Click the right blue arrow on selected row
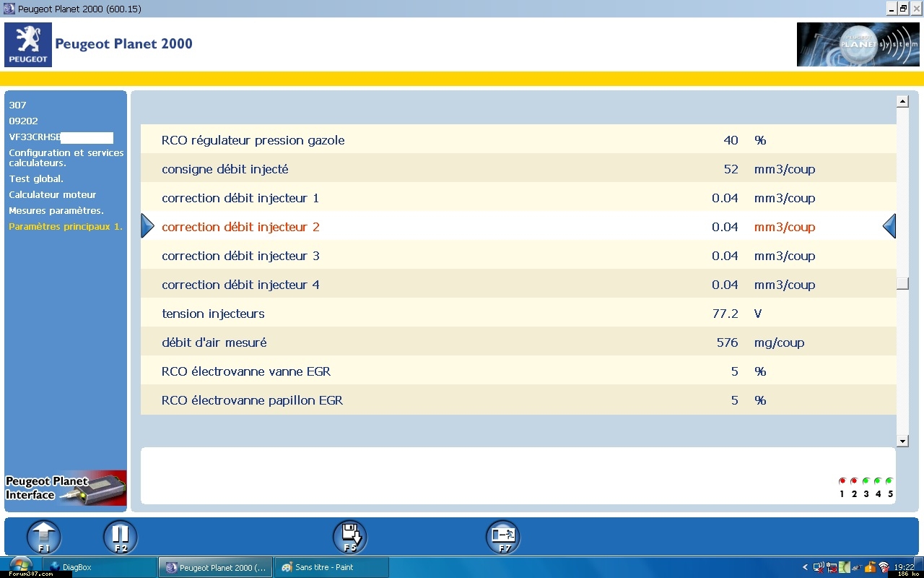Screen dimensions: 924x578 click(889, 226)
